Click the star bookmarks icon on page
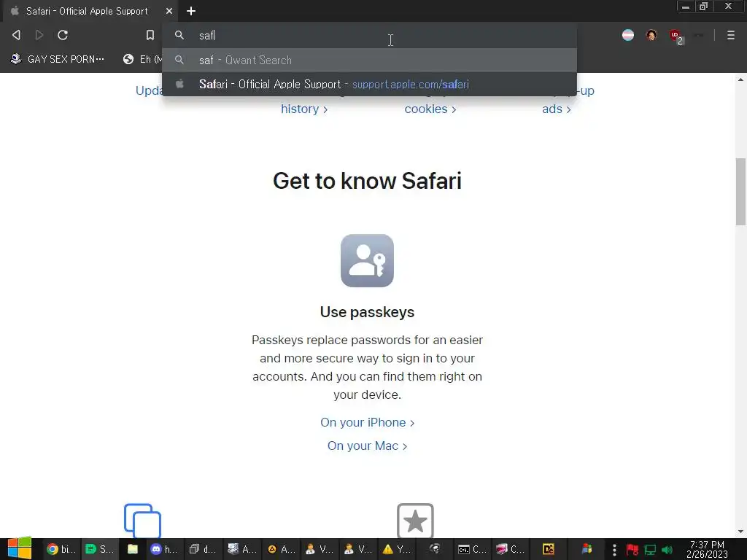This screenshot has height=560, width=747. 415,521
